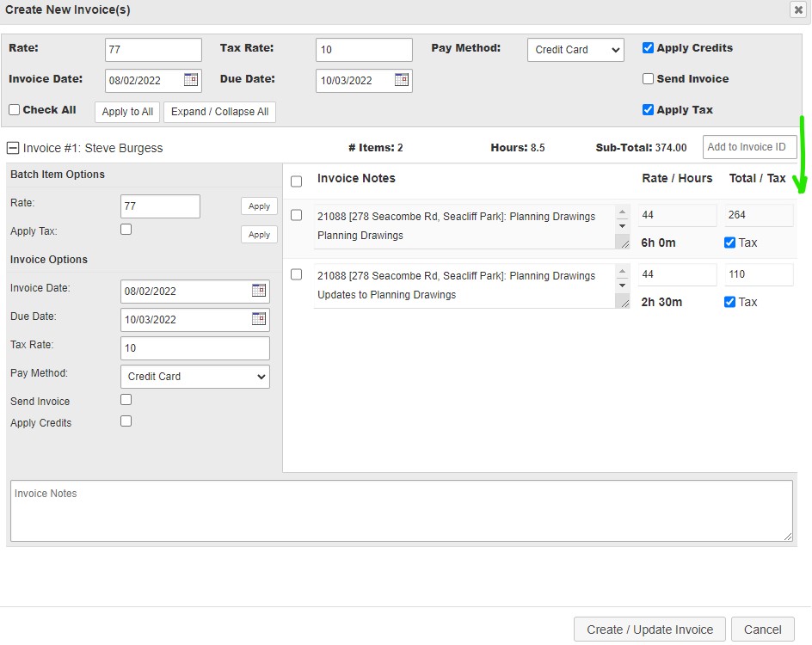The image size is (812, 645).
Task: Enable the top Send Invoice checkbox
Action: [649, 79]
